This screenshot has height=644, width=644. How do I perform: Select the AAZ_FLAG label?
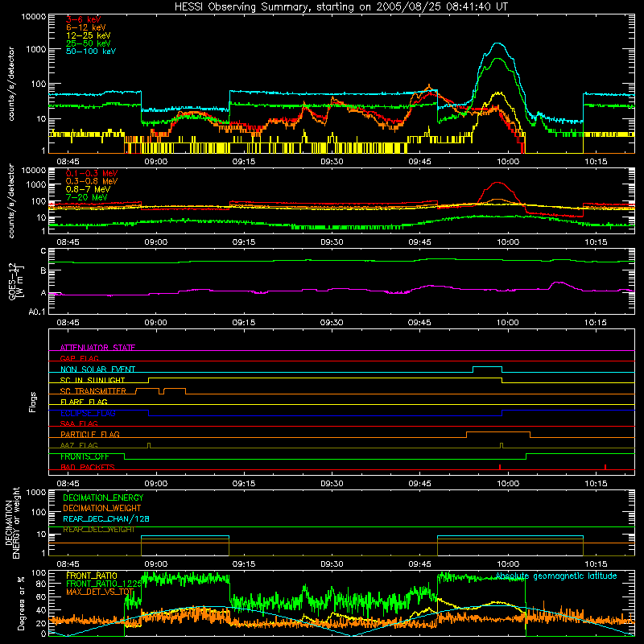[79, 445]
